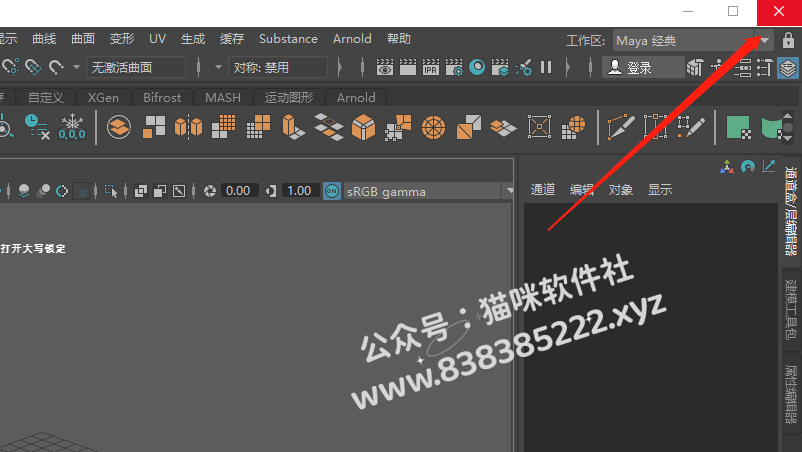Toggle the highlighted Channel Box icon
The image size is (802, 452).
(x=788, y=67)
